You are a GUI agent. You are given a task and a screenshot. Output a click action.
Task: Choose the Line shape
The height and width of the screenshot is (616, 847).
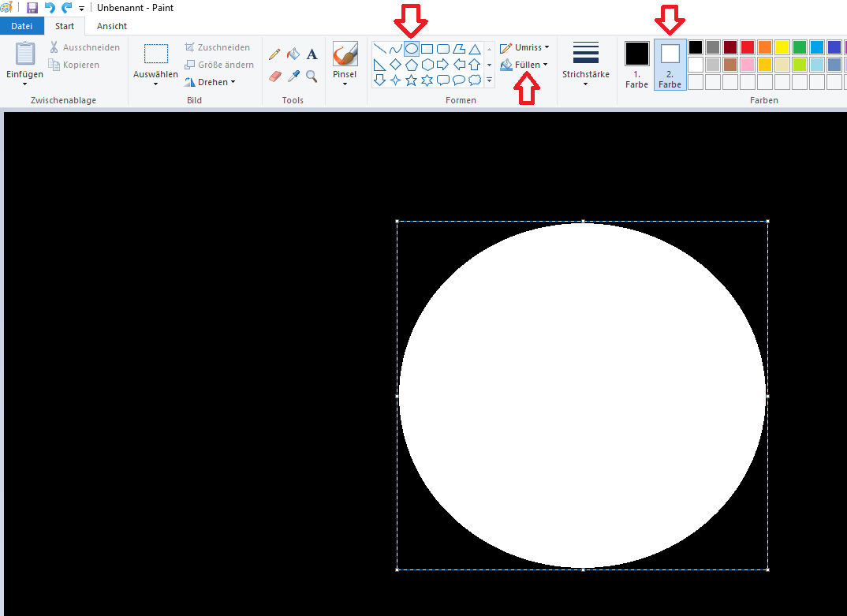pyautogui.click(x=380, y=49)
